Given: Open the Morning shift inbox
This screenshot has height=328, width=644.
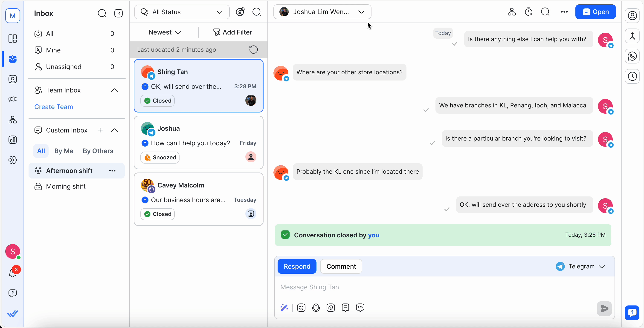Looking at the screenshot, I should point(66,186).
